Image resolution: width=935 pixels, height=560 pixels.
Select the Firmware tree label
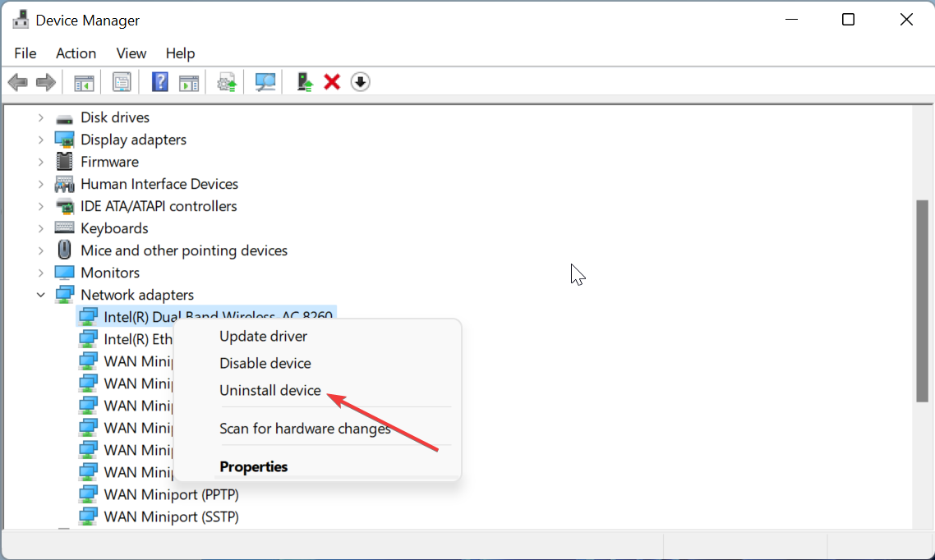coord(110,162)
